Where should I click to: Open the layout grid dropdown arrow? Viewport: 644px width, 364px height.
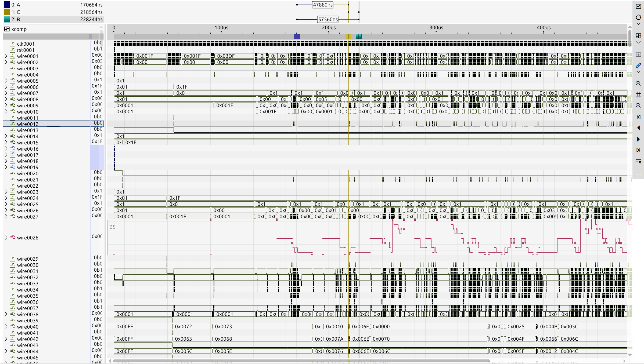(x=638, y=42)
